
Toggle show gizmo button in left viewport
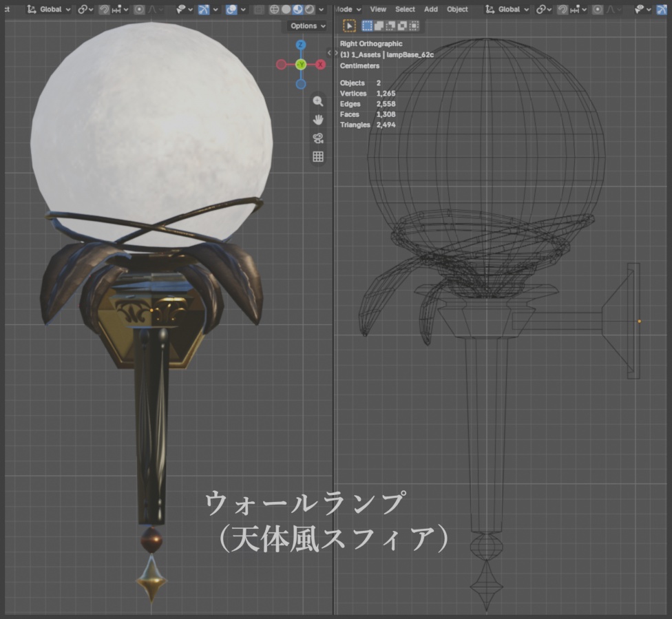pyautogui.click(x=204, y=9)
